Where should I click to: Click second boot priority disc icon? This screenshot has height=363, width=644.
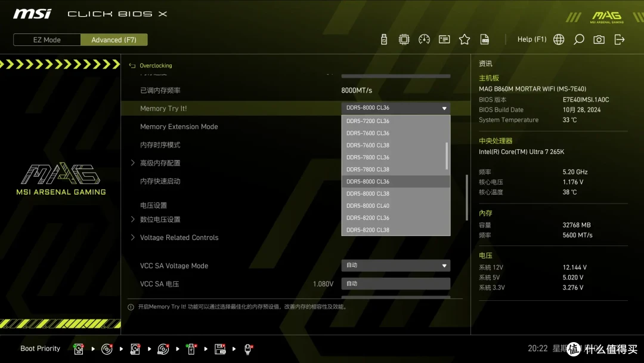coord(107,349)
